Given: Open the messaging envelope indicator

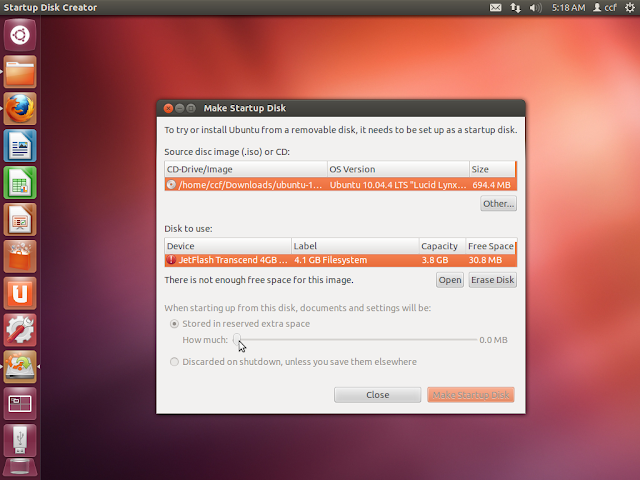Looking at the screenshot, I should pyautogui.click(x=496, y=8).
